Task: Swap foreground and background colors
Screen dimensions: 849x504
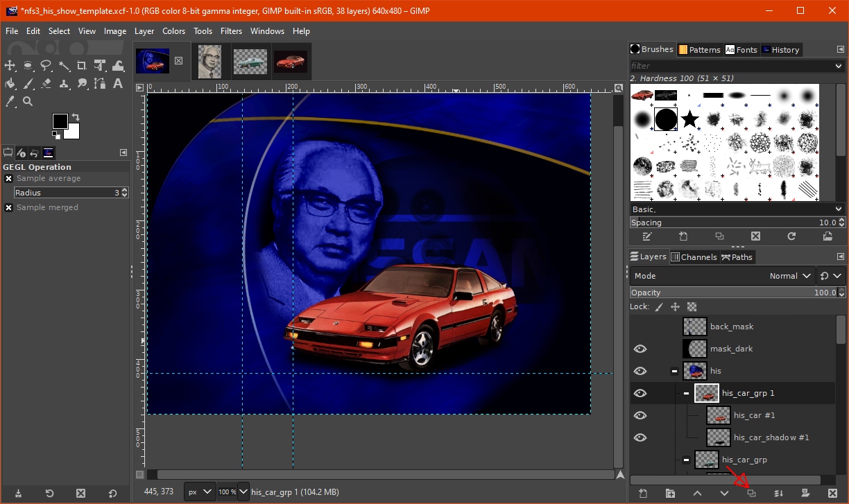Action: coord(75,117)
